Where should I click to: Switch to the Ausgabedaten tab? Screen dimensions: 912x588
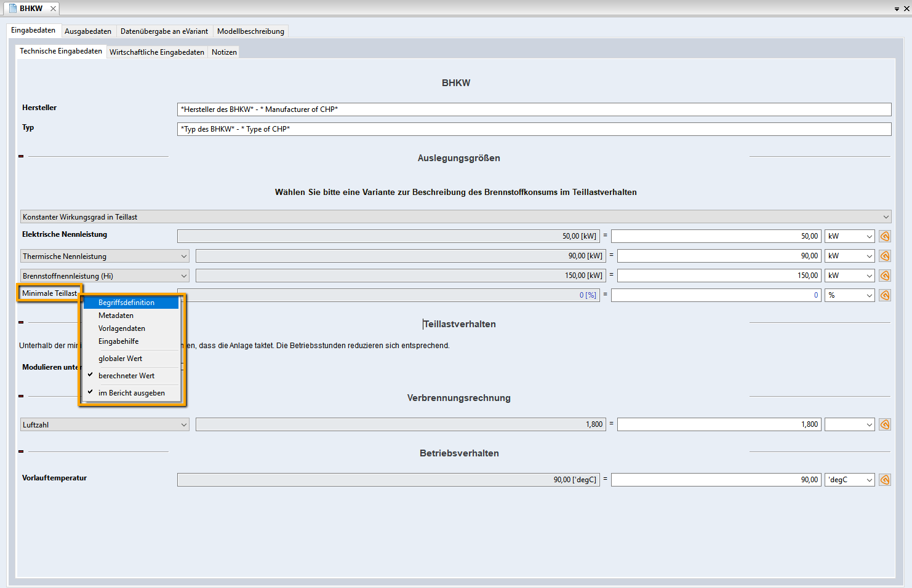click(x=88, y=31)
